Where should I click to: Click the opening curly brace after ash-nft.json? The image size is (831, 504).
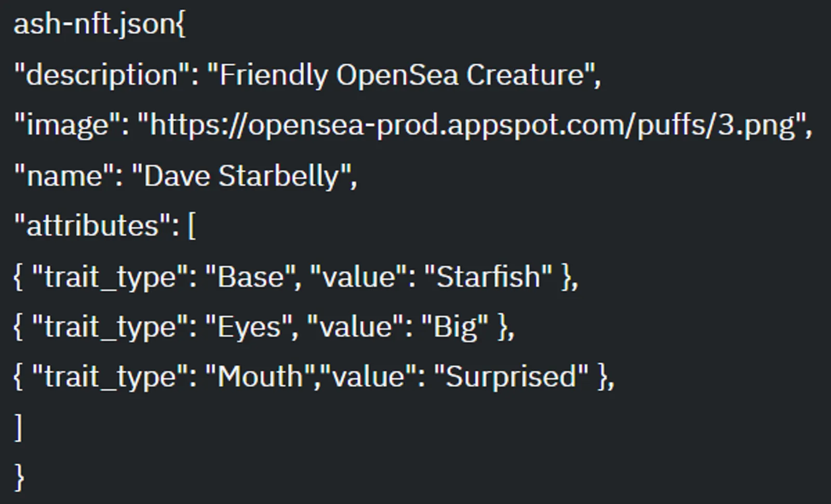click(x=180, y=25)
